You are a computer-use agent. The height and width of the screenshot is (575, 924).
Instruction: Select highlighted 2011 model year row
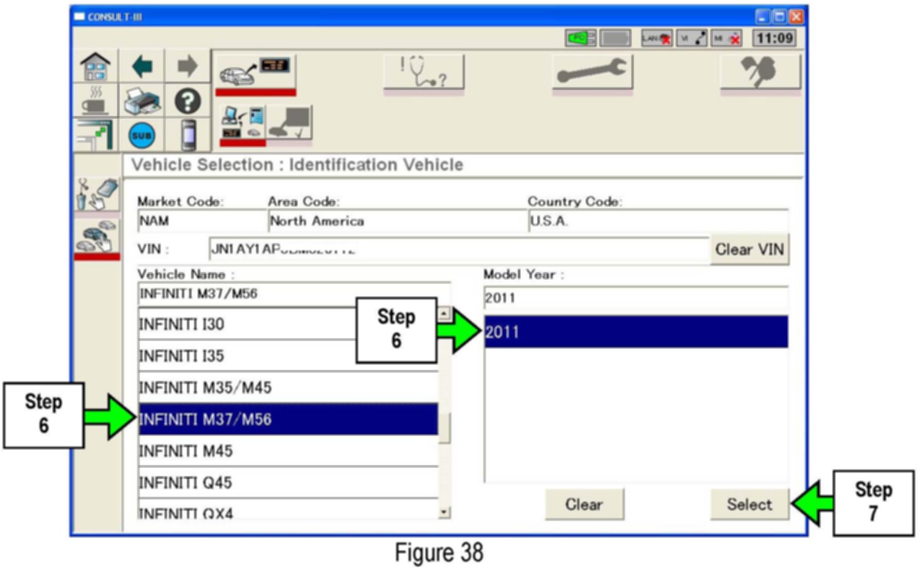coord(636,332)
